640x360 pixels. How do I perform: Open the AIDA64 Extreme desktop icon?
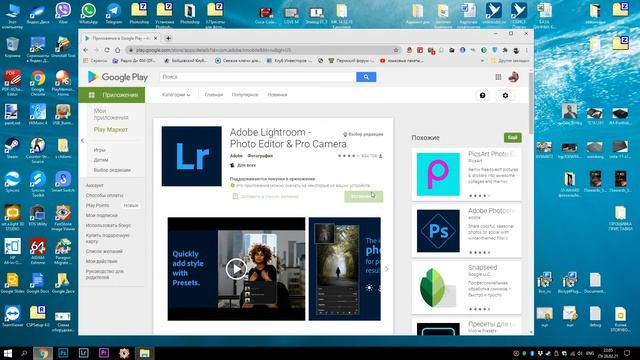click(x=38, y=251)
